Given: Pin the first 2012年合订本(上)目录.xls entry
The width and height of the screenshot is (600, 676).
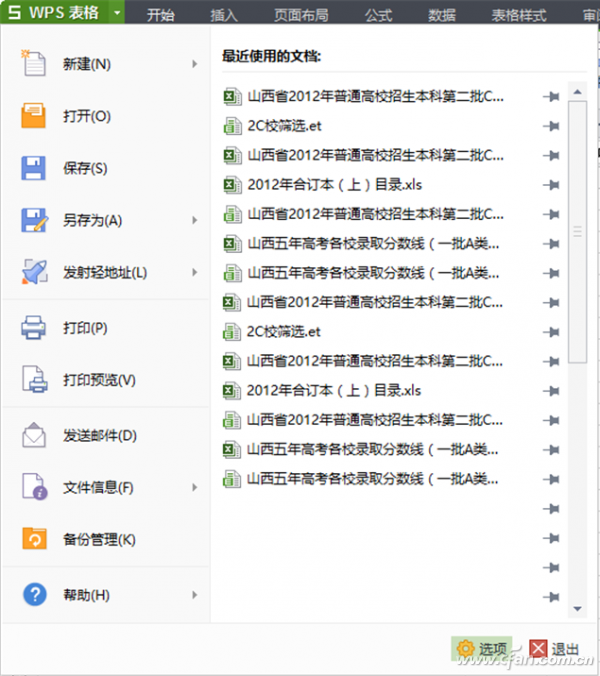Looking at the screenshot, I should tap(551, 185).
